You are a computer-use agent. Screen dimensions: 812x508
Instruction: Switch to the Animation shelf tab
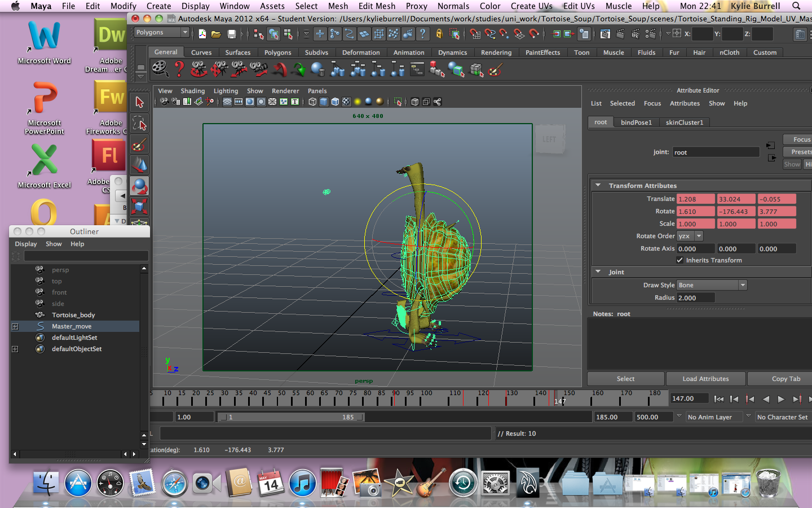click(x=408, y=52)
